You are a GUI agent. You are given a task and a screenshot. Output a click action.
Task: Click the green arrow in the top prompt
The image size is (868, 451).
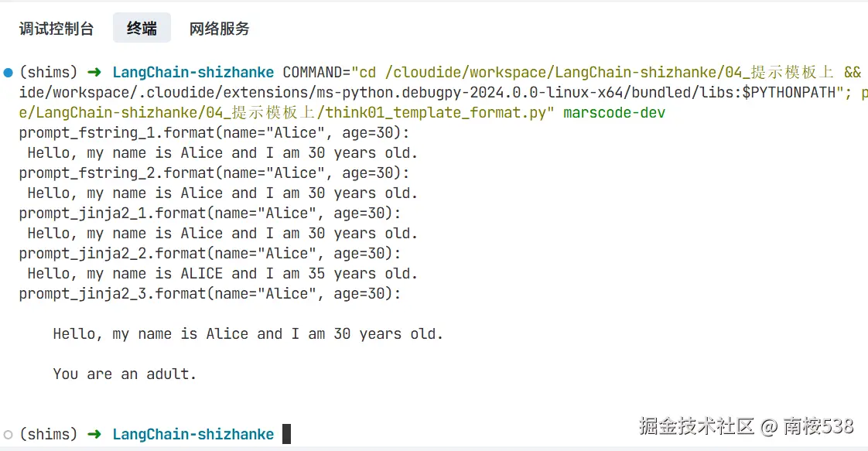(x=93, y=72)
